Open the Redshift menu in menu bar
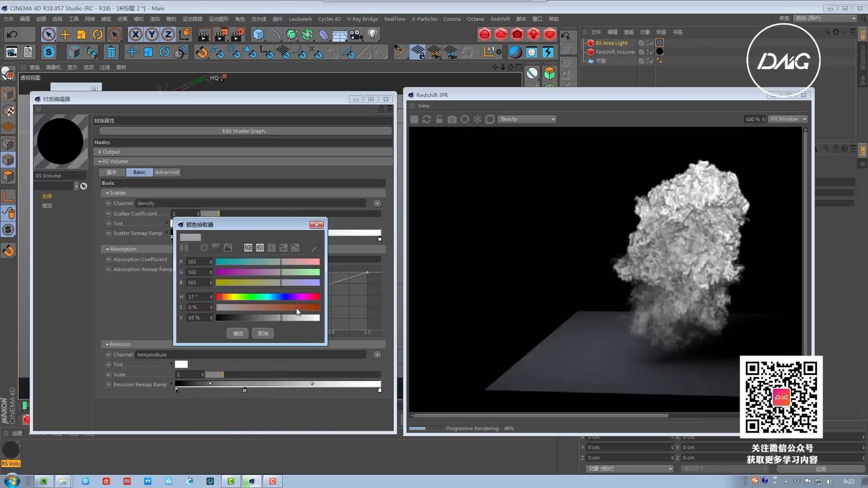 pyautogui.click(x=500, y=19)
